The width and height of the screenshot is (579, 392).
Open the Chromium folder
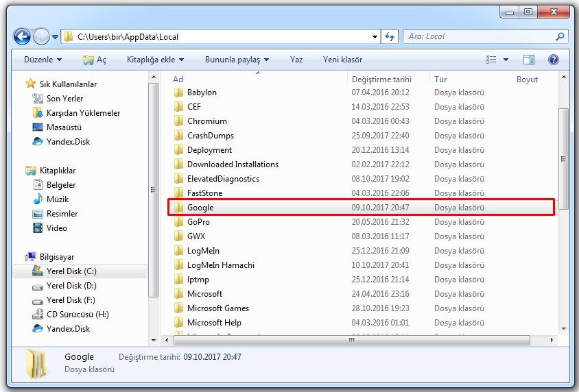point(206,121)
